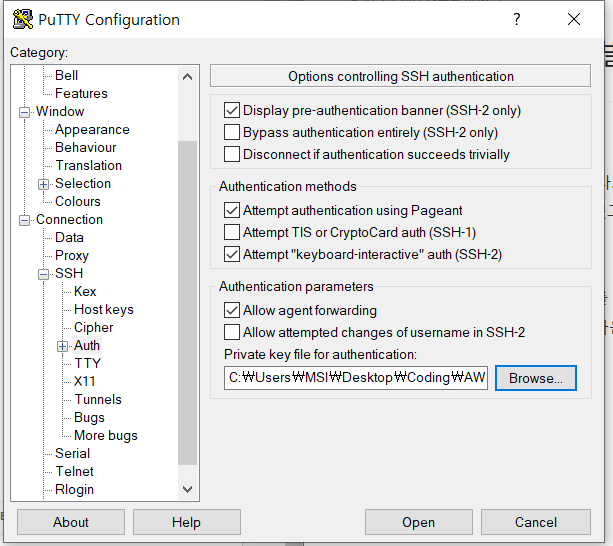Open Telnet settings
This screenshot has height=546, width=613.
click(74, 471)
